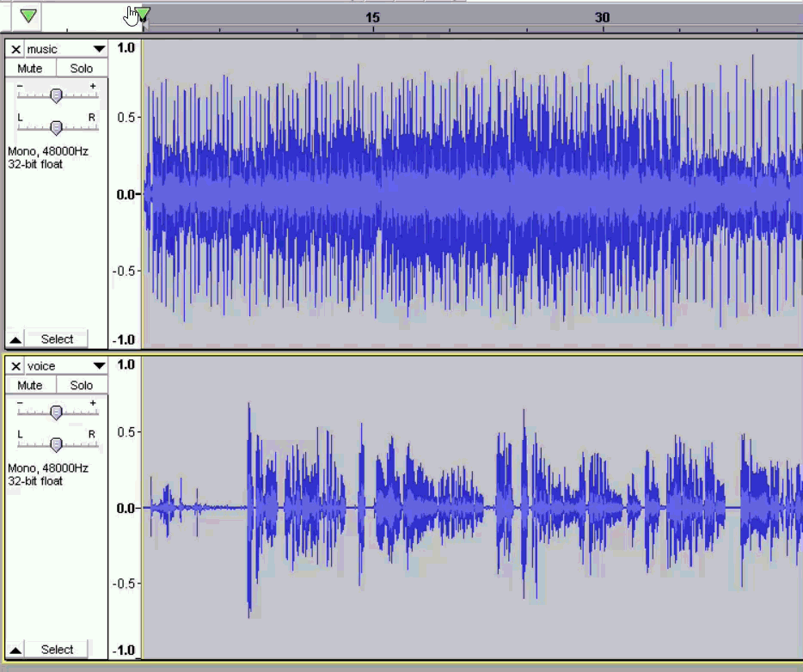
Task: Solo the voice track
Action: pyautogui.click(x=82, y=385)
